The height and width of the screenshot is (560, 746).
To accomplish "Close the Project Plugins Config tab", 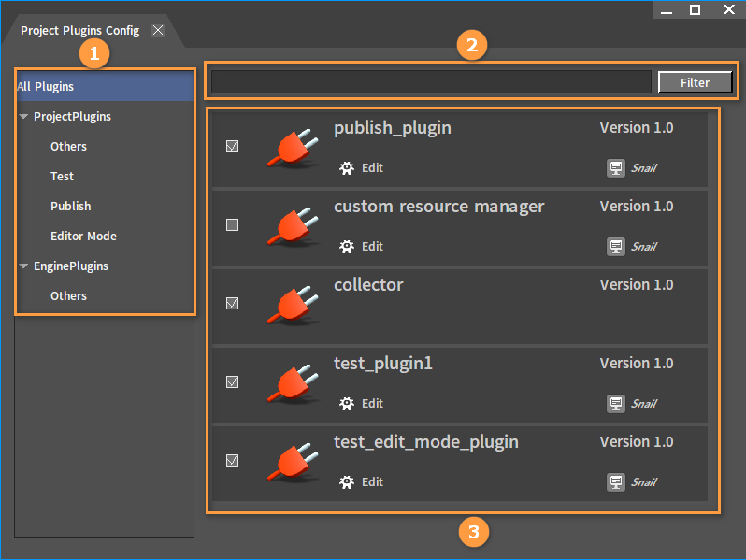I will click(x=158, y=31).
